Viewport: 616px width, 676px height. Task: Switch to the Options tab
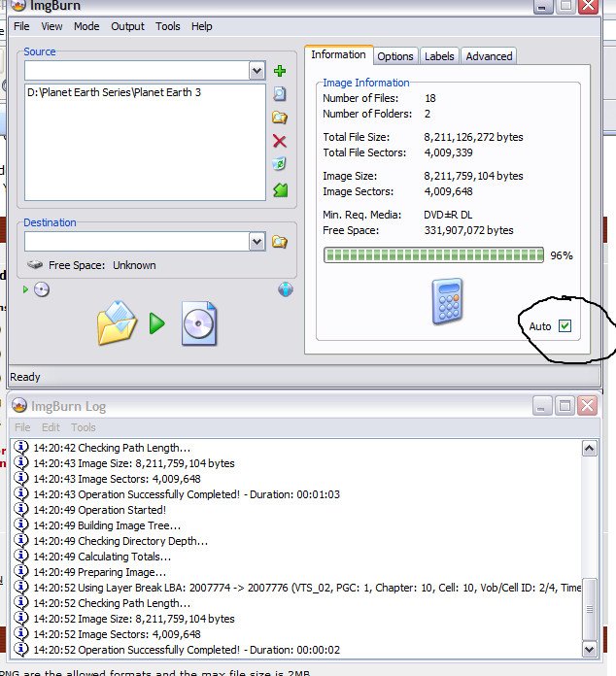[x=395, y=56]
